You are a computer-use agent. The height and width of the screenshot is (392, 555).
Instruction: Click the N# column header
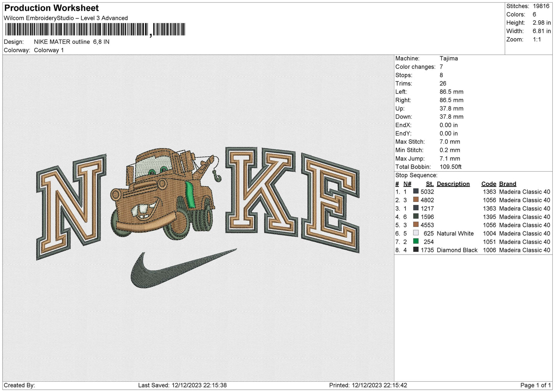click(407, 184)
